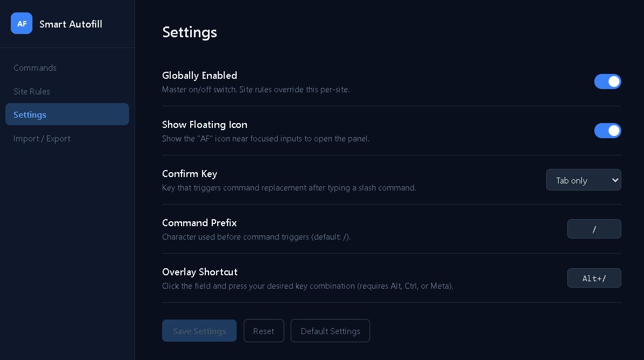Viewport: 644px width, 360px height.
Task: Click the Show Floating Icon label
Action: [205, 124]
